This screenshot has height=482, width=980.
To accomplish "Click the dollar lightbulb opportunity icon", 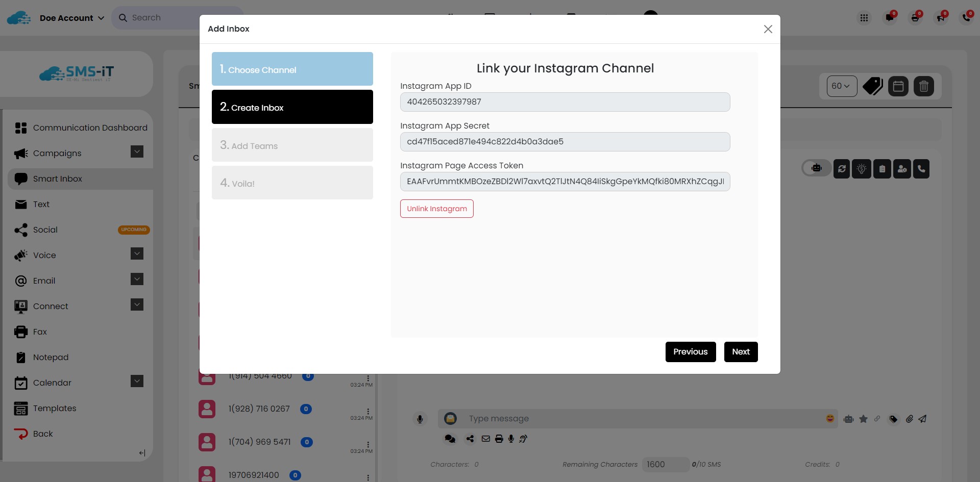I will [862, 169].
